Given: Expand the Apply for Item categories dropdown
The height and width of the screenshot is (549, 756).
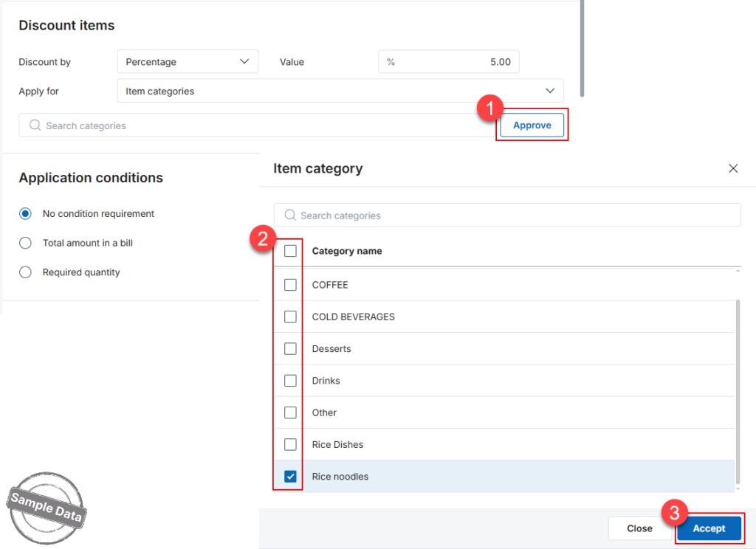Looking at the screenshot, I should (340, 91).
